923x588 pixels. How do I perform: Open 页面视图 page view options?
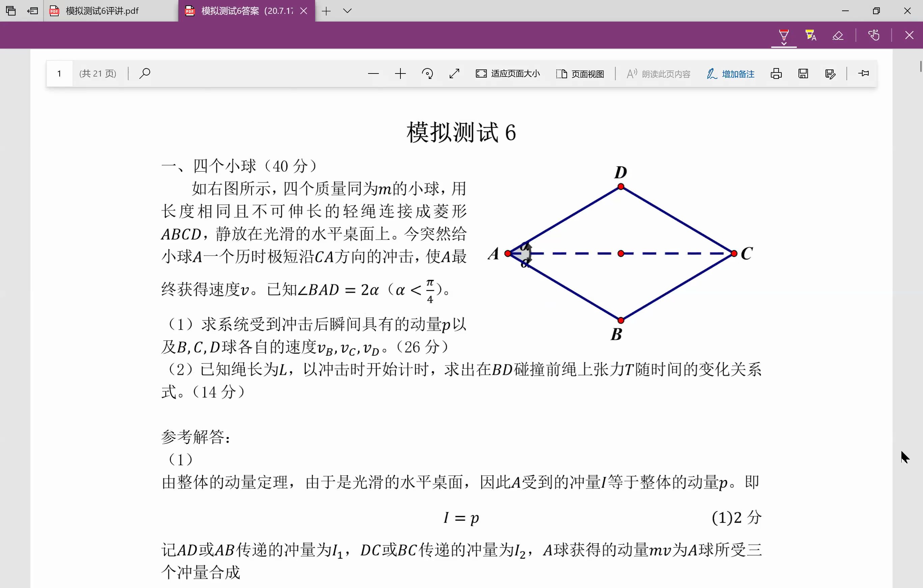(x=580, y=73)
